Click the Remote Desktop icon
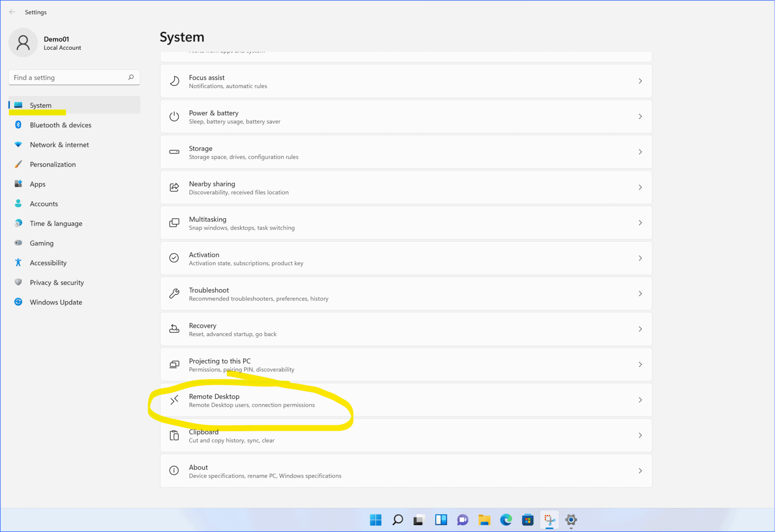Image resolution: width=775 pixels, height=532 pixels. point(174,400)
